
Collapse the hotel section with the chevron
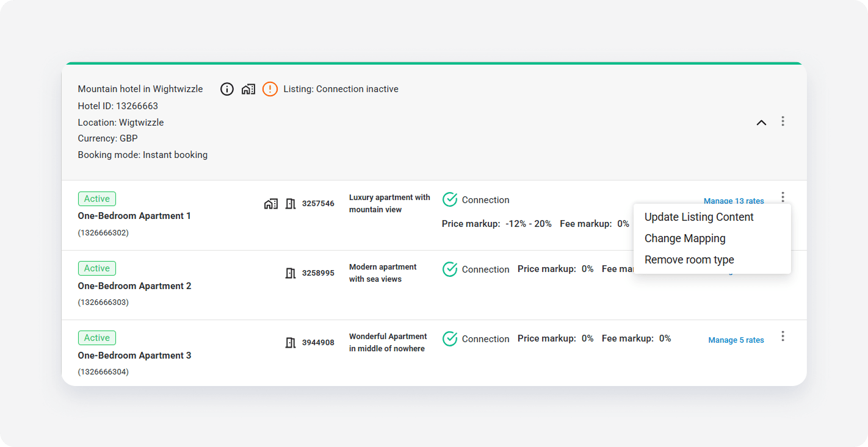761,123
